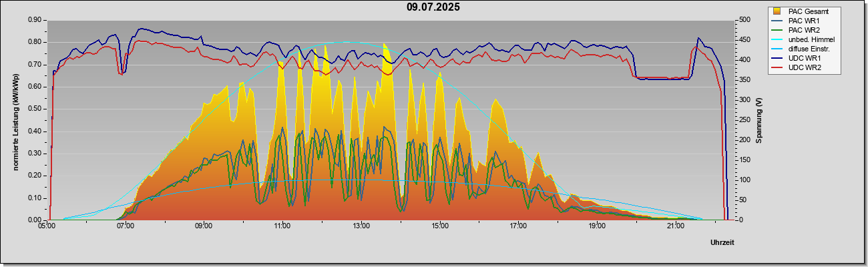Click the PAC Gesamt legend color swatch
Image resolution: width=868 pixels, height=267 pixels.
(x=778, y=11)
